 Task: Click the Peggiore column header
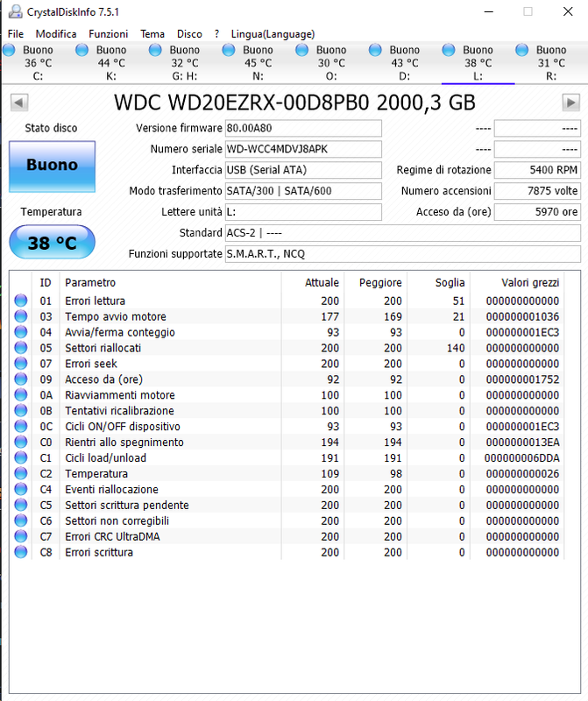click(x=376, y=282)
